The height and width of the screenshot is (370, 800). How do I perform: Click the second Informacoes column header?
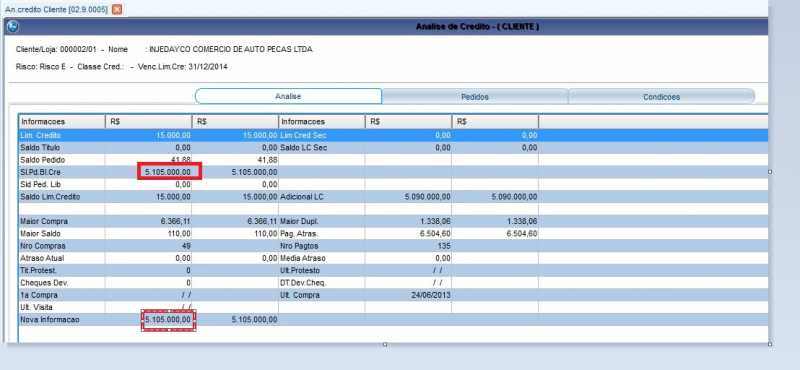point(321,122)
